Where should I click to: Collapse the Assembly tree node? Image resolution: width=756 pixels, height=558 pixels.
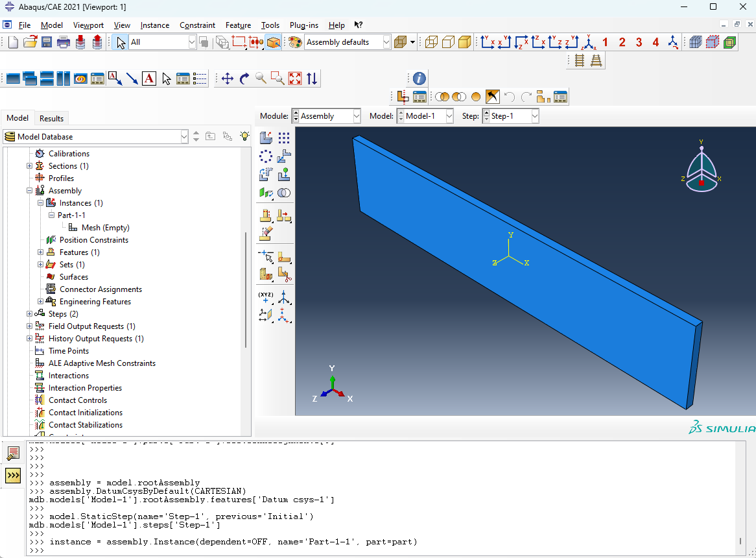[29, 191]
